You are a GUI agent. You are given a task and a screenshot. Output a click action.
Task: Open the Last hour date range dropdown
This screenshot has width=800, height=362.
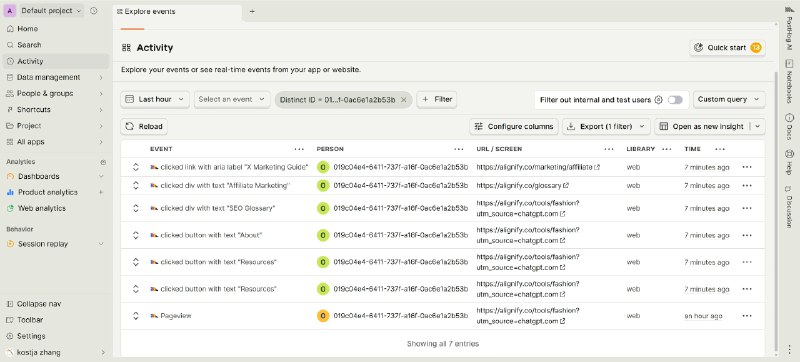click(x=155, y=99)
